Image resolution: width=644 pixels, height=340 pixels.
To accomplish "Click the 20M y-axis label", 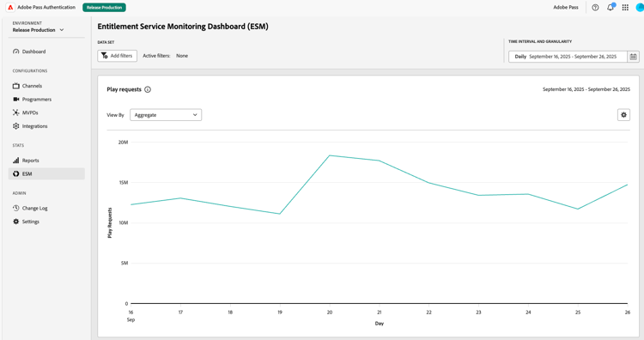I will pyautogui.click(x=123, y=142).
